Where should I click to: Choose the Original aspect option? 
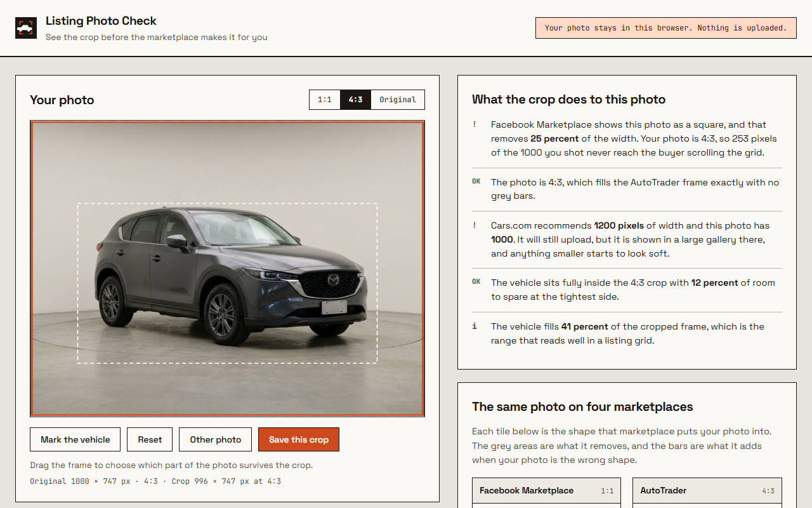click(398, 100)
